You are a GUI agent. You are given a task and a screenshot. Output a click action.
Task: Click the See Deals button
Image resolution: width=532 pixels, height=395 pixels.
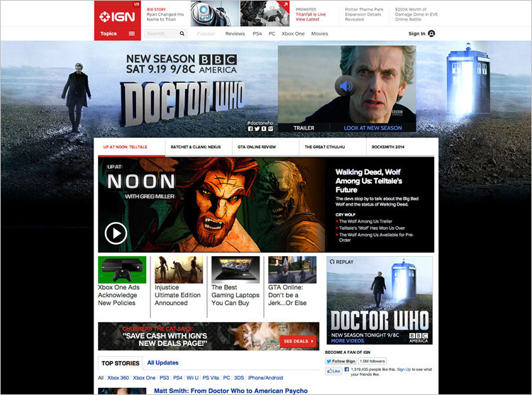[x=298, y=341]
